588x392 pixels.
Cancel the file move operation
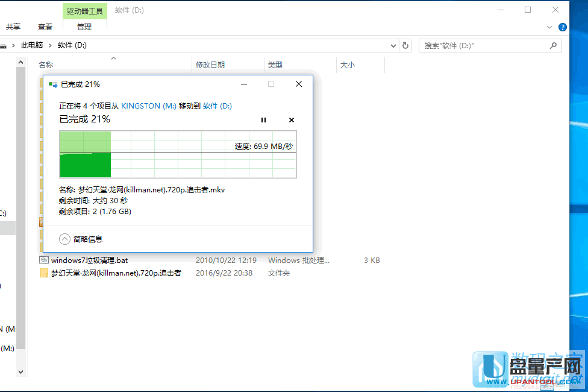pos(292,120)
